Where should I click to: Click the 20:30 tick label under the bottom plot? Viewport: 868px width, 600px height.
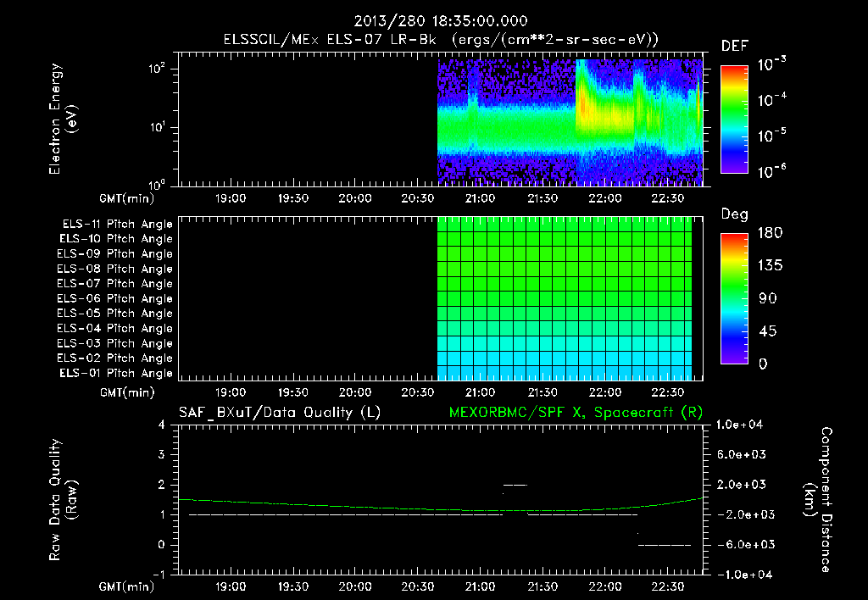click(417, 586)
